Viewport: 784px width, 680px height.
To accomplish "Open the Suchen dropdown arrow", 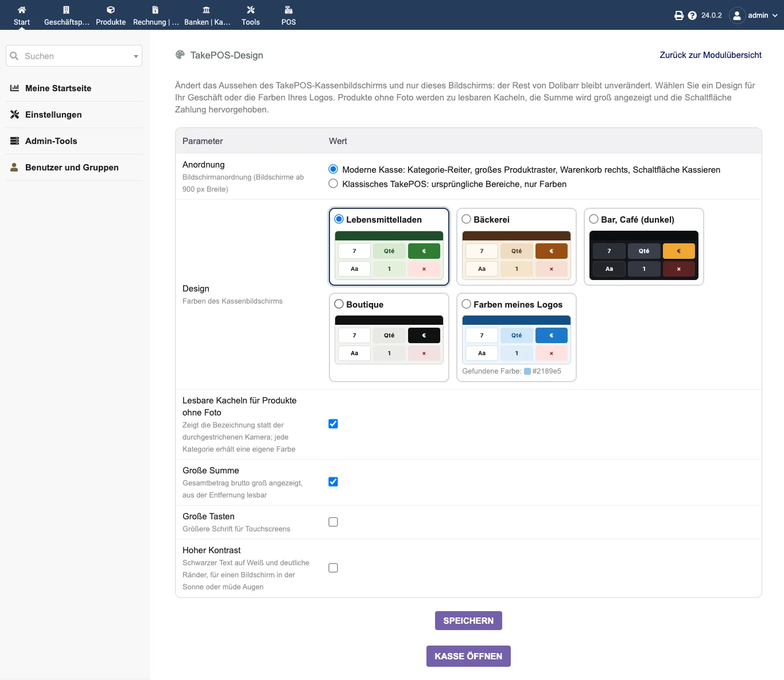I will coord(136,56).
